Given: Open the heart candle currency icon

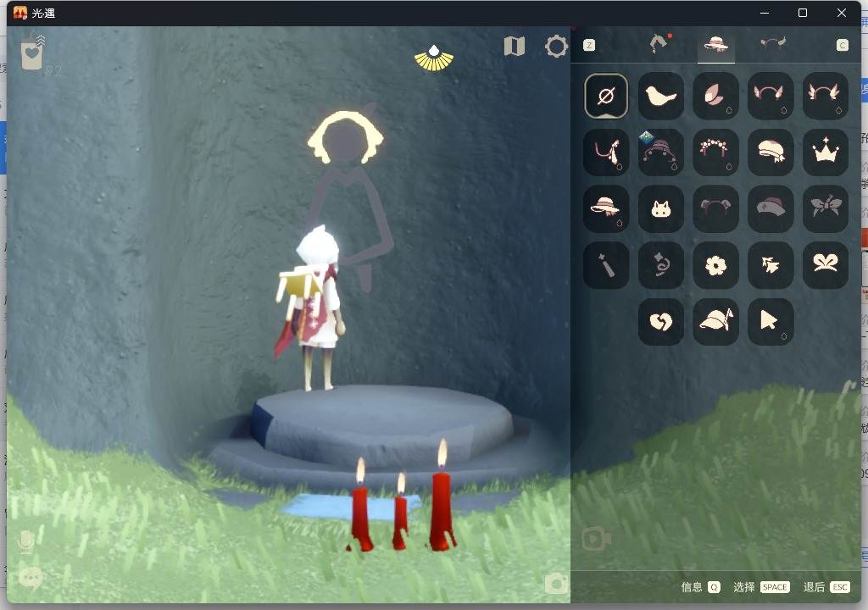Looking at the screenshot, I should pyautogui.click(x=32, y=53).
